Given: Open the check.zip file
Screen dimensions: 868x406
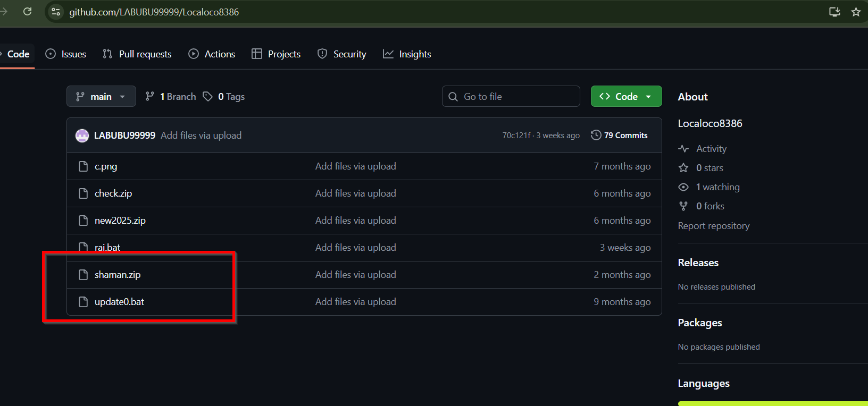Looking at the screenshot, I should (113, 193).
